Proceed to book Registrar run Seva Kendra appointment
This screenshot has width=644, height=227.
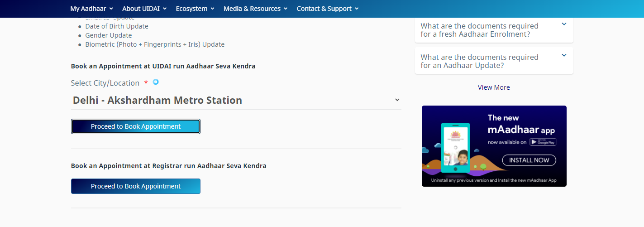136,186
